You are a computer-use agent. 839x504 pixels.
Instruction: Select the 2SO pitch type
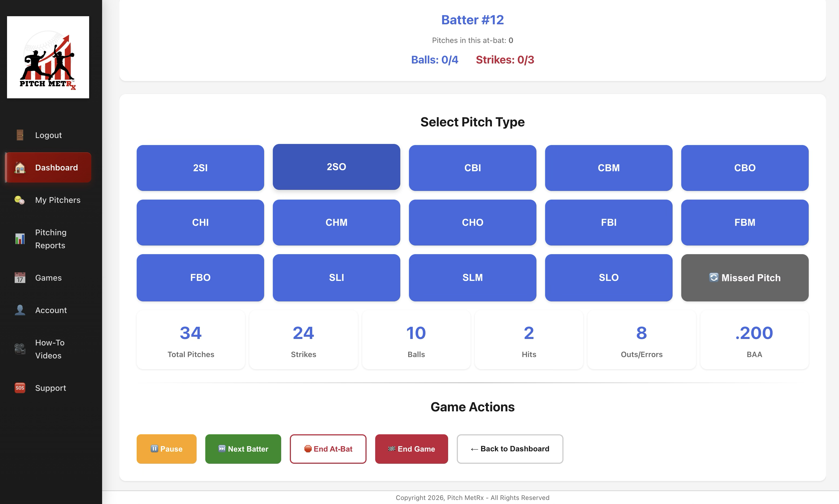336,167
